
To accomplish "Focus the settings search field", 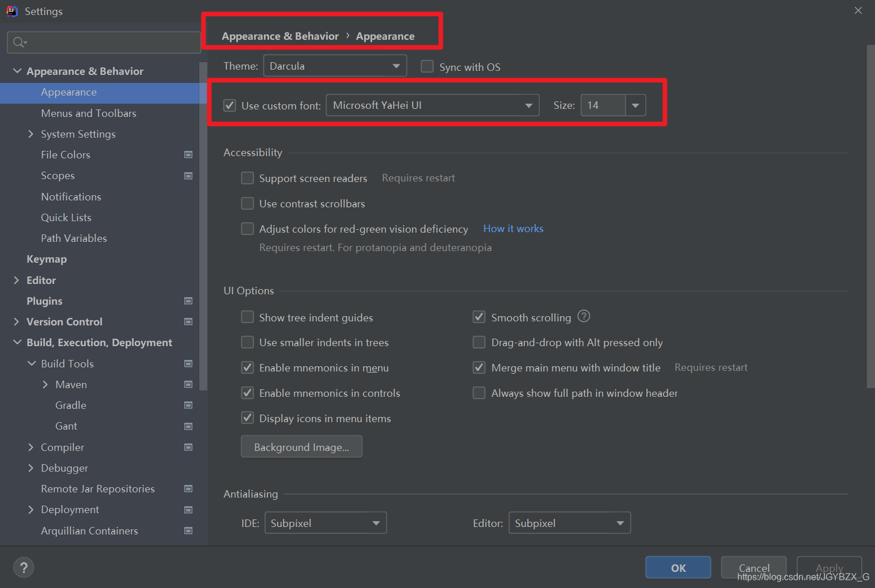I will [104, 42].
